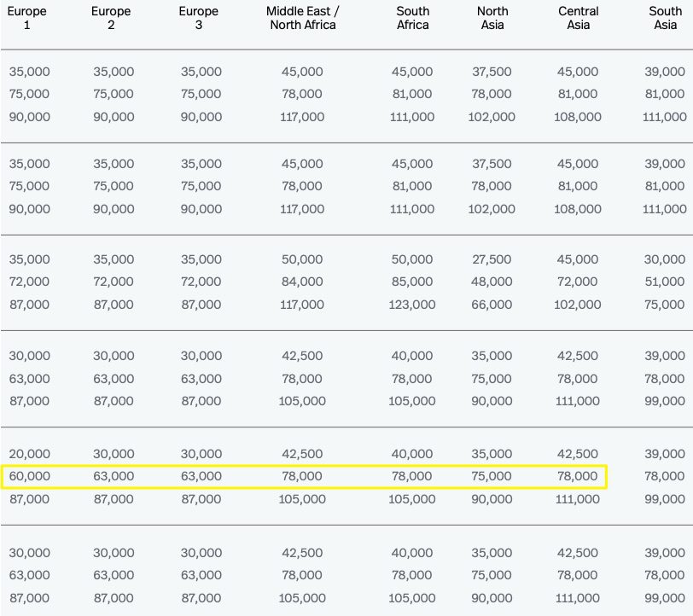The width and height of the screenshot is (693, 616).
Task: Select the Middle East / North Africa header
Action: click(x=303, y=18)
